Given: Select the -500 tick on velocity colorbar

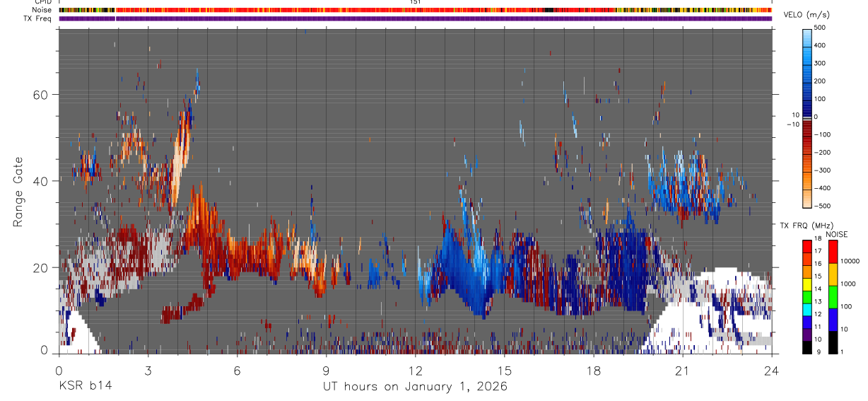Looking at the screenshot, I should [823, 206].
